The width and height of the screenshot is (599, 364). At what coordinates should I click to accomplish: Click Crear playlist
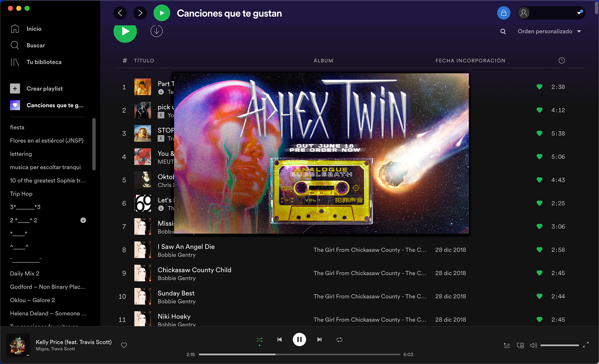[37, 89]
